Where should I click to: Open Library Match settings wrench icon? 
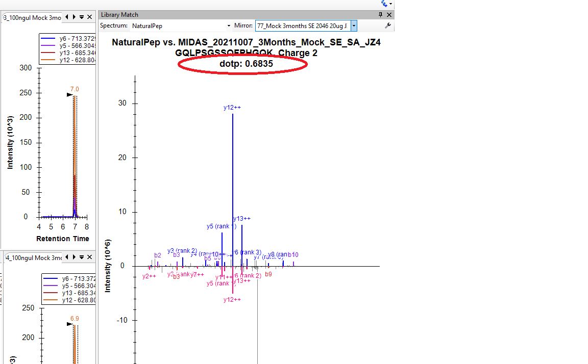[x=388, y=25]
